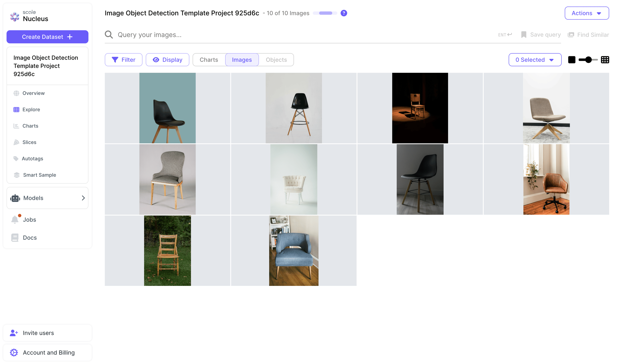Switch to the Charts tab

pyautogui.click(x=209, y=60)
